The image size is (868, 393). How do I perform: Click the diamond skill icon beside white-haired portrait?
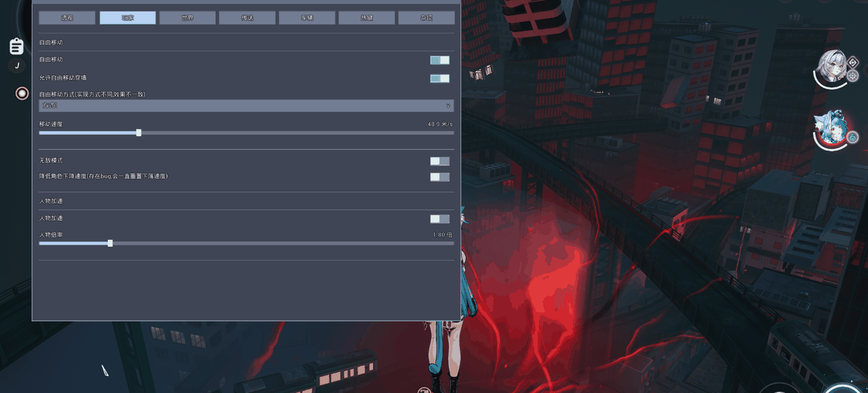click(x=853, y=62)
